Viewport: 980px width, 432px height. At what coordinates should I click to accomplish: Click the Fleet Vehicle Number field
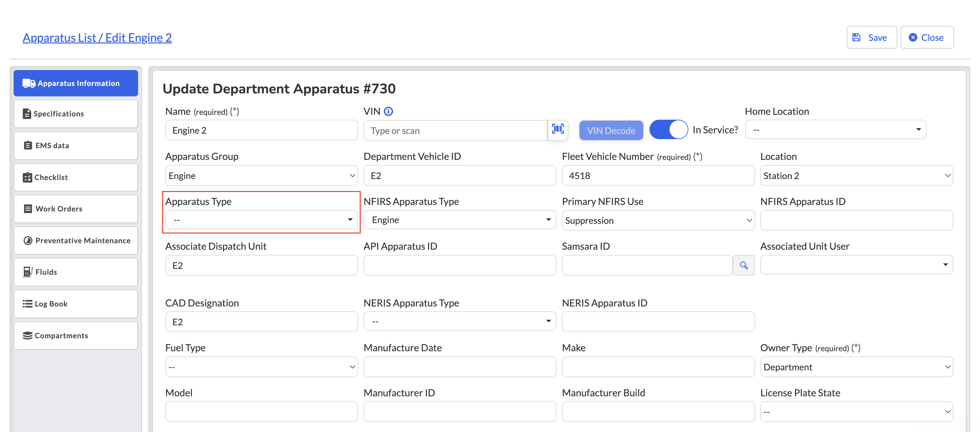(x=658, y=175)
